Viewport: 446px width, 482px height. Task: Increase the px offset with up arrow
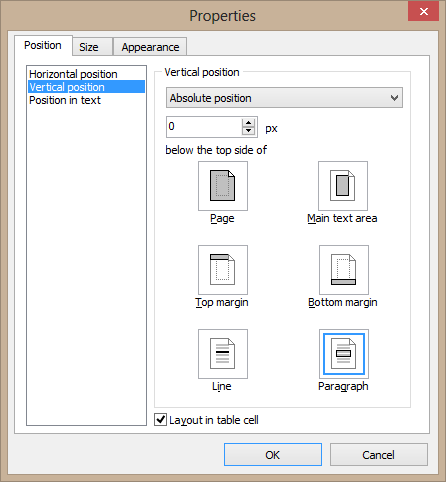[248, 123]
